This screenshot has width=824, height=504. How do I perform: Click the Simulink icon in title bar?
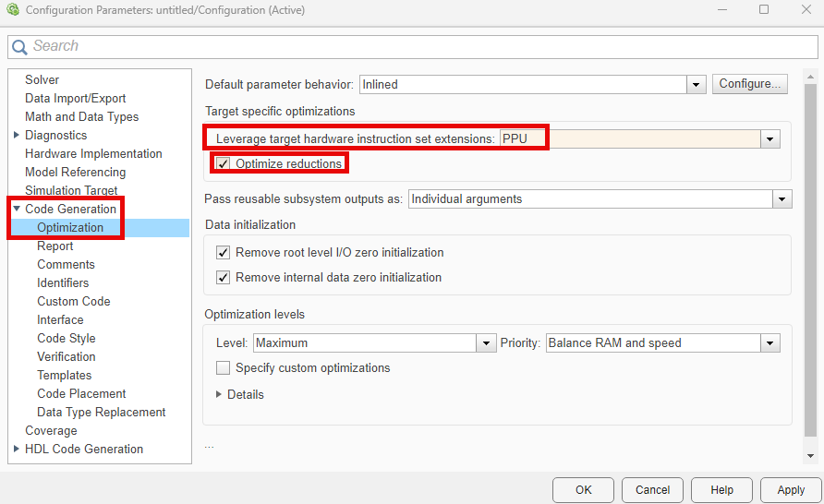13,10
